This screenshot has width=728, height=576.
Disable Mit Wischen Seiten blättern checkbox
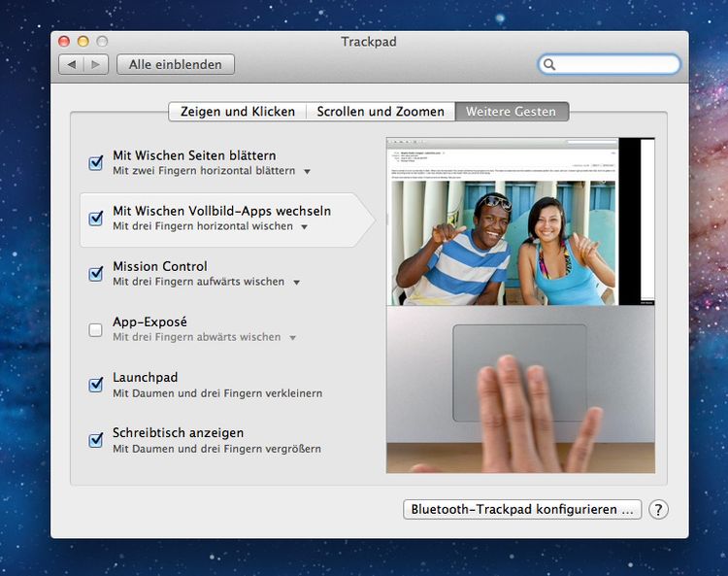(96, 163)
